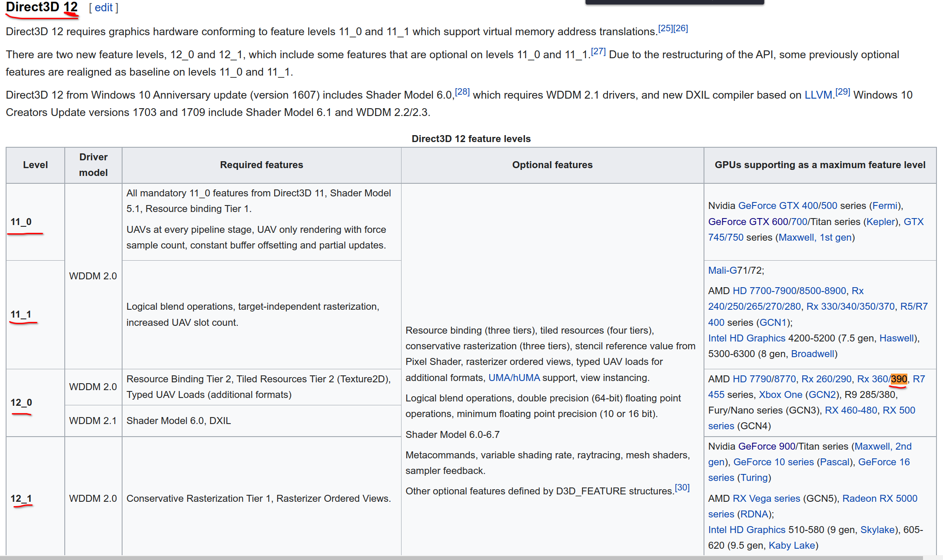Follow the LLVM link
This screenshot has width=943, height=560.
[818, 95]
